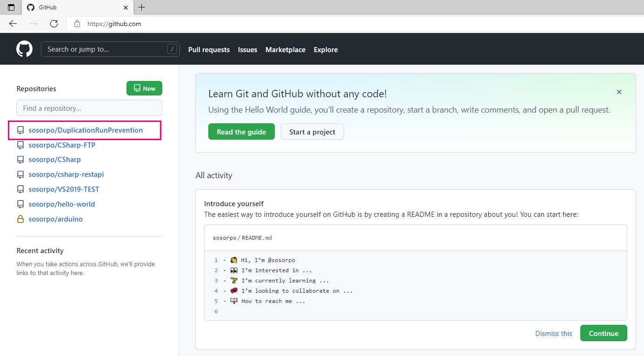
Task: Click the green Continue button
Action: click(x=604, y=333)
